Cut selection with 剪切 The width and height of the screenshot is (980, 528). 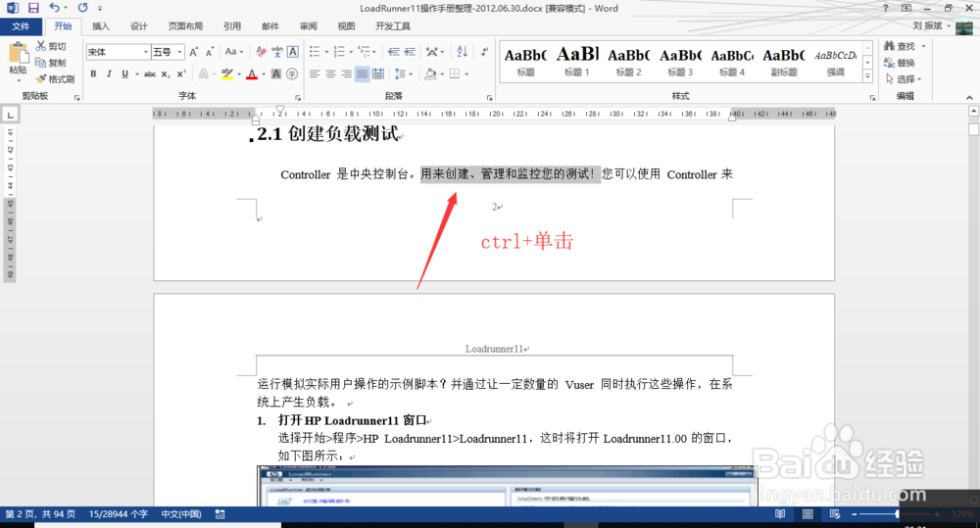51,46
